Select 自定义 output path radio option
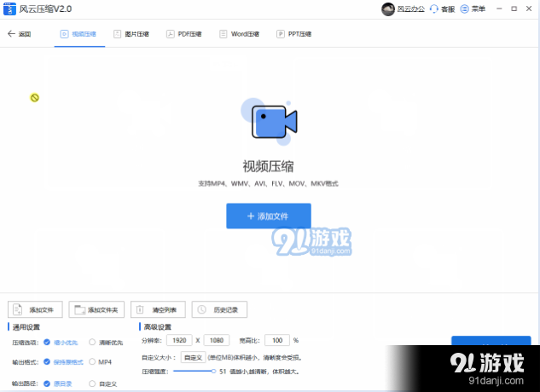Screen dimensions: 540x392 (92, 383)
